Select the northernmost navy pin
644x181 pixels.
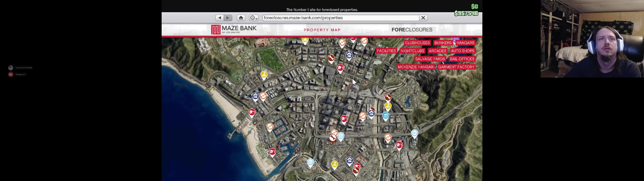click(349, 56)
